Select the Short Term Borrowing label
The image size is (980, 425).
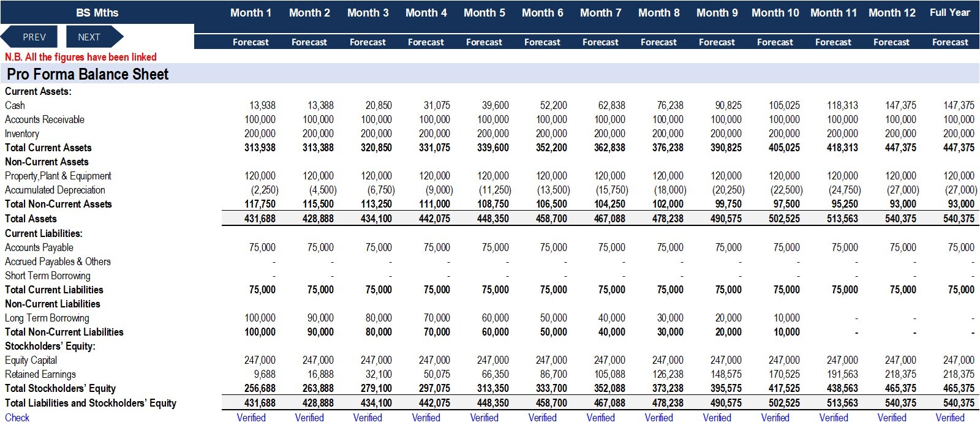[48, 276]
